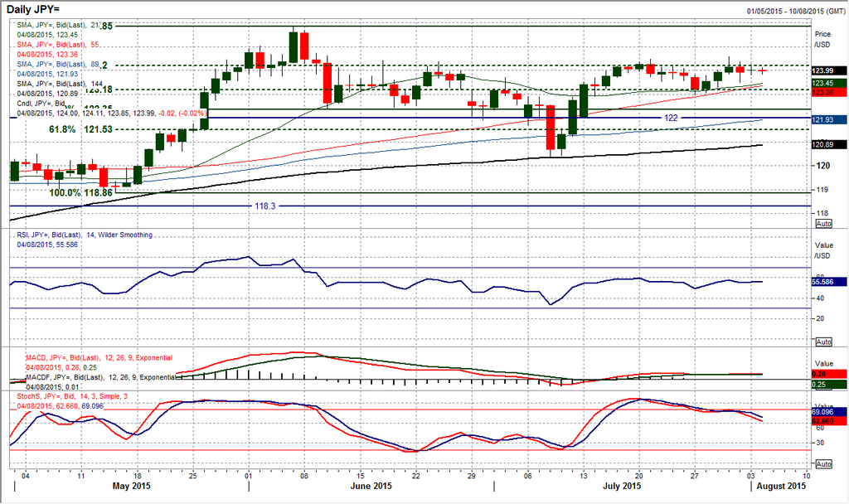This screenshot has width=849, height=504.
Task: Click the green 123.45 axis tag
Action: (829, 83)
